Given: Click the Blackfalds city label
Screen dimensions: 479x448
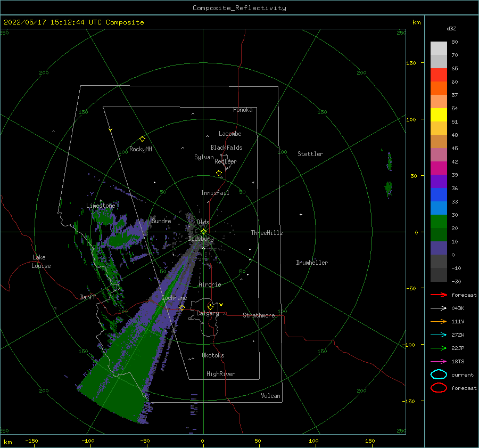Looking at the screenshot, I should (x=226, y=148).
